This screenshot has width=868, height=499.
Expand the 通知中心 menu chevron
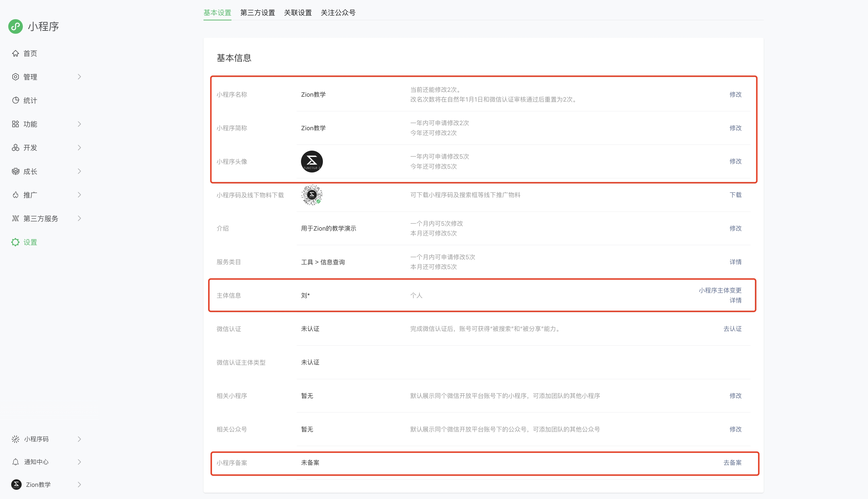pos(79,462)
